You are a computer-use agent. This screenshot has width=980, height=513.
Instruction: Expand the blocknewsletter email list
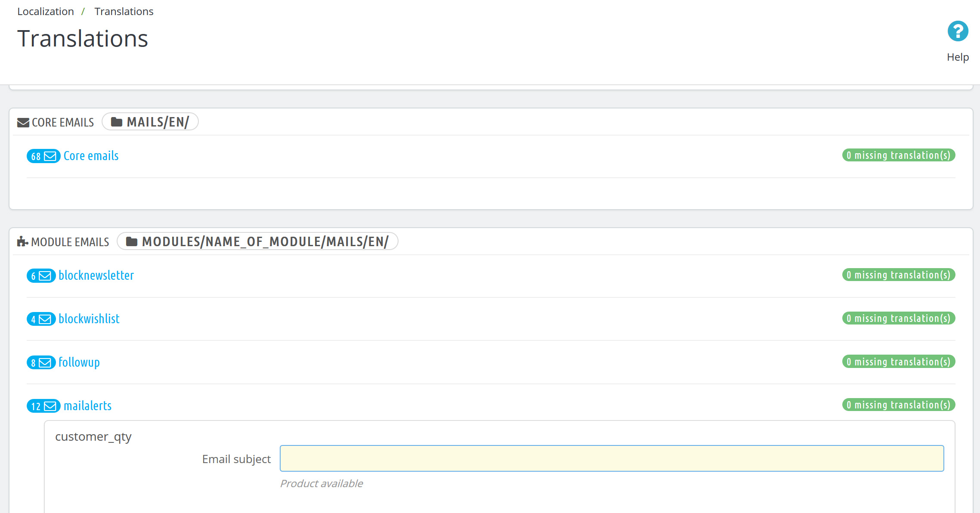coord(96,275)
